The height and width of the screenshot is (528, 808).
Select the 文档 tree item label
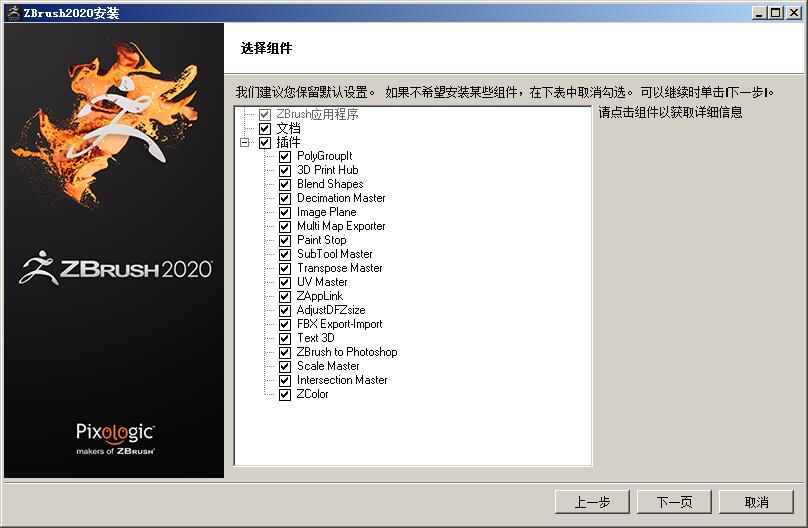click(x=288, y=128)
